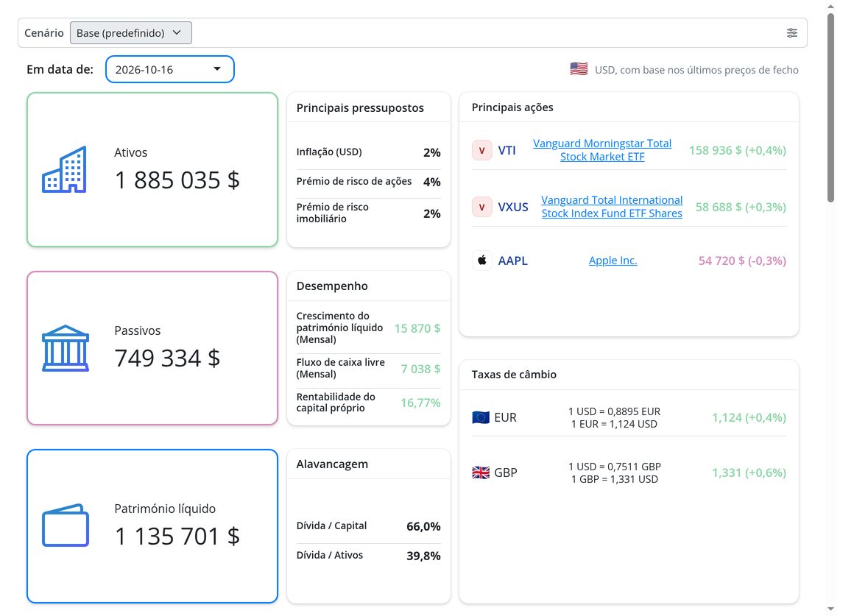This screenshot has height=616, width=854.
Task: Click the 'Principais ações' panel heading
Action: coord(512,107)
